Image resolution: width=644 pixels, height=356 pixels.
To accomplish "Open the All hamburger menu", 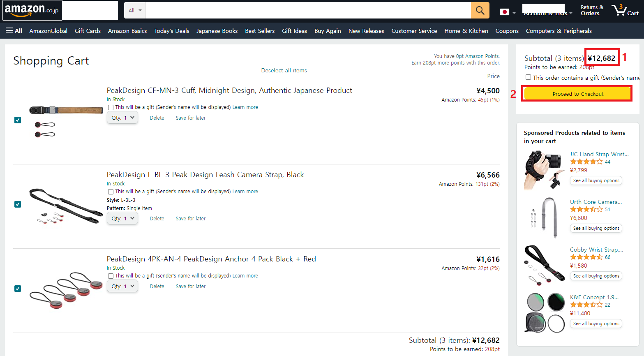I will pyautogui.click(x=14, y=31).
